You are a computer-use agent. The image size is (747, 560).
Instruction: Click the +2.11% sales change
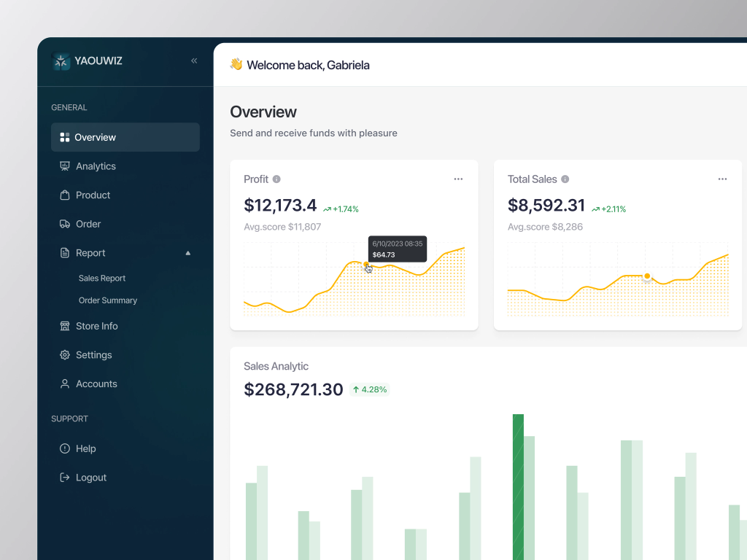pos(614,209)
